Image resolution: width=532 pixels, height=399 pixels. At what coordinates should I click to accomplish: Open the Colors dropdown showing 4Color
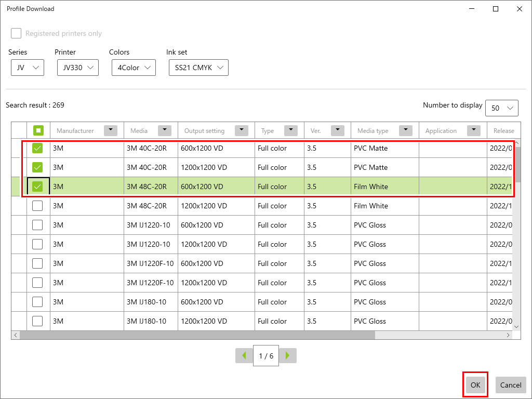(x=134, y=68)
